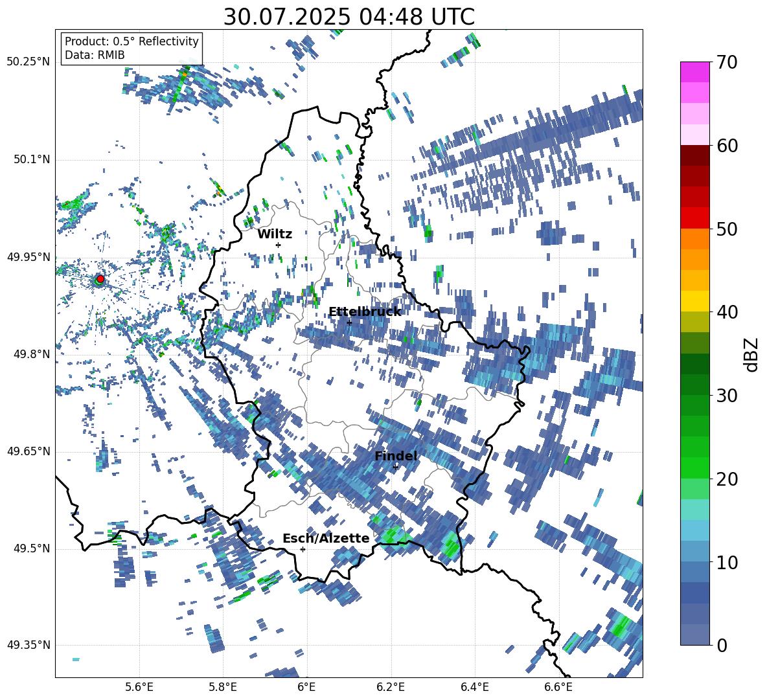
Task: Click the yellow 40 dBZ colorbar segment
Action: pyautogui.click(x=694, y=301)
